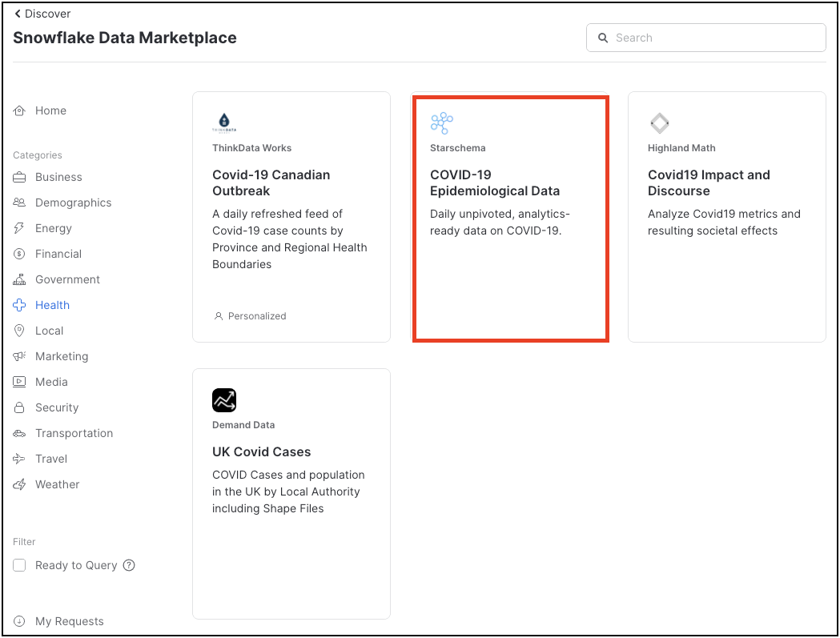Click the Financial dollar icon

[19, 254]
